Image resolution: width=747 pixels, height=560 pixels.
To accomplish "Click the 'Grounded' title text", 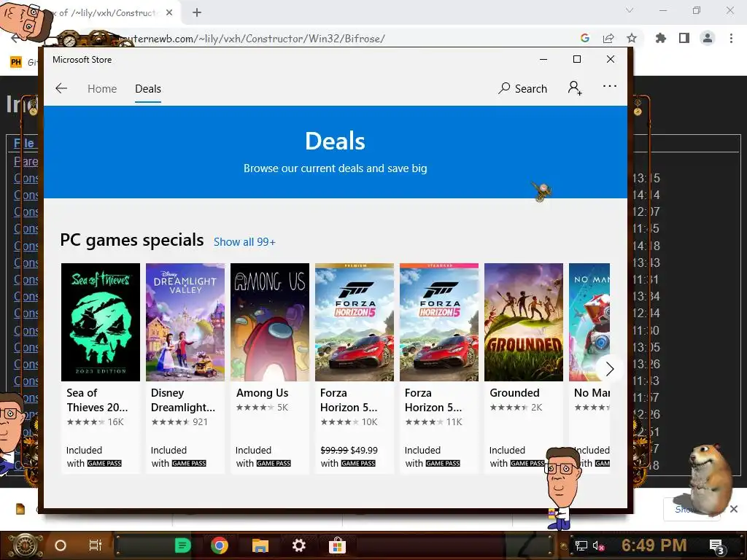I will pos(514,393).
